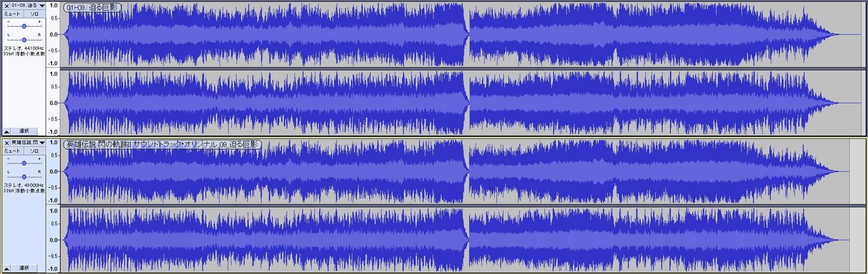Select the 48000Hz track using 選択 button
This screenshot has width=868, height=274.
(x=24, y=268)
